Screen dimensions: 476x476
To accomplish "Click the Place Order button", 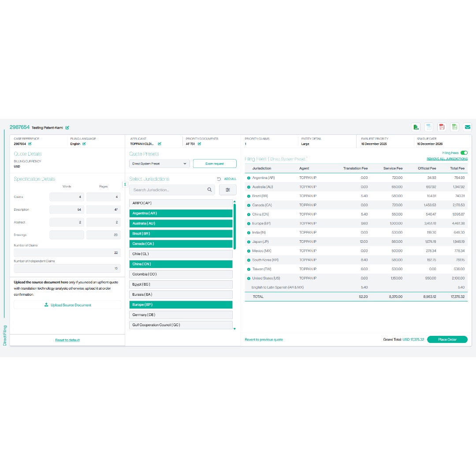I will pyautogui.click(x=447, y=340).
